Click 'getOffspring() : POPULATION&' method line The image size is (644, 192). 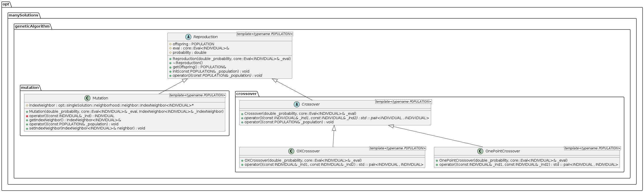point(199,67)
